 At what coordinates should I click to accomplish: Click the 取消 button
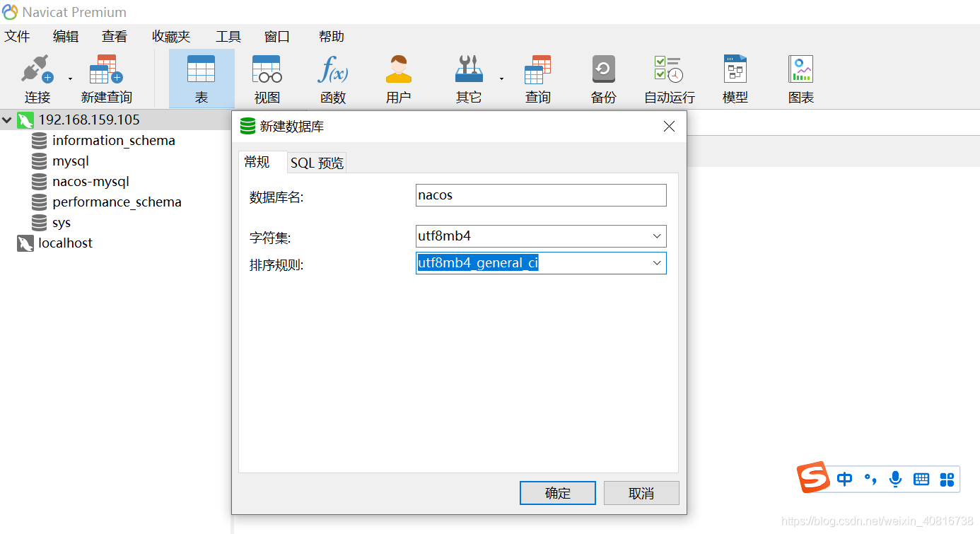click(641, 493)
